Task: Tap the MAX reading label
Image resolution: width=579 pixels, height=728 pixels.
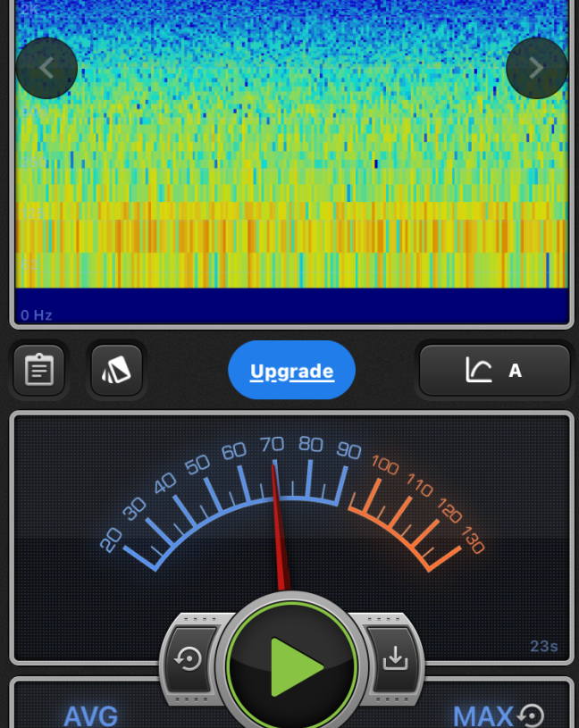Action: tap(482, 715)
